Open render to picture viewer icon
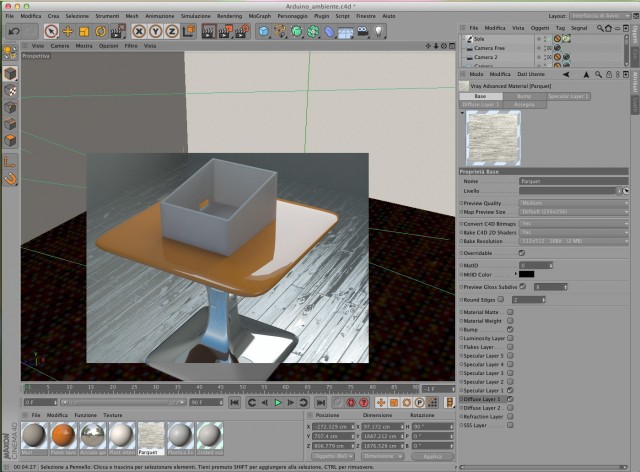 point(225,31)
